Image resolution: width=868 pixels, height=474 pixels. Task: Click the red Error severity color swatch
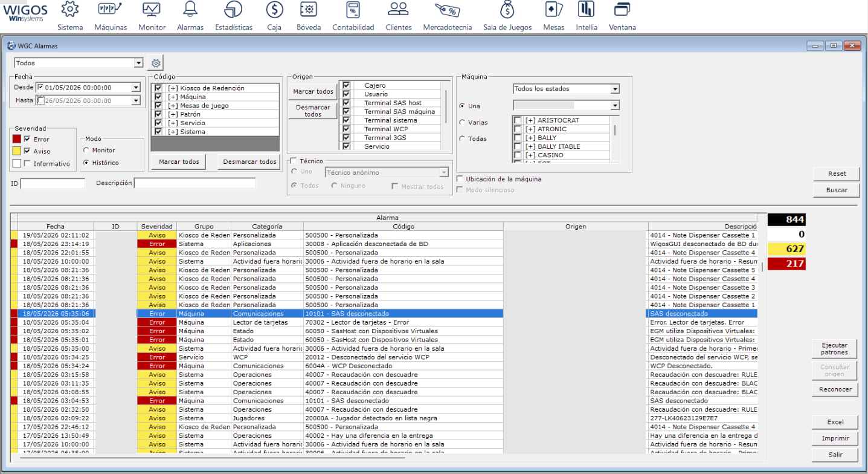[17, 139]
